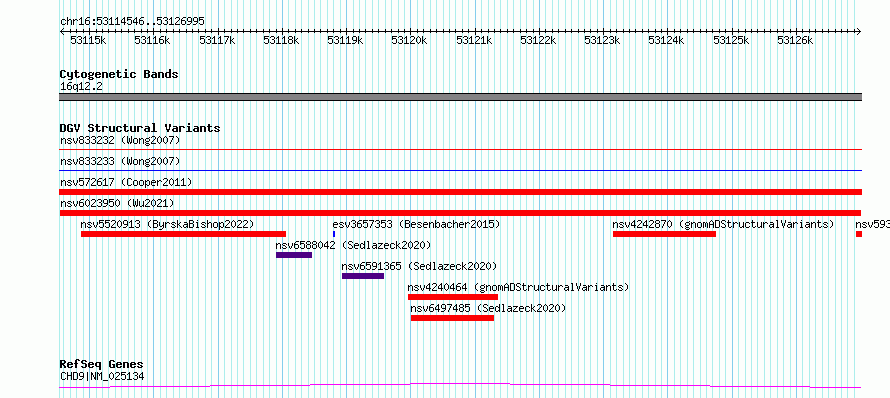Select the nsv6591365 Sedlazeck2020 purple bar
This screenshot has height=398, width=890.
pyautogui.click(x=363, y=276)
